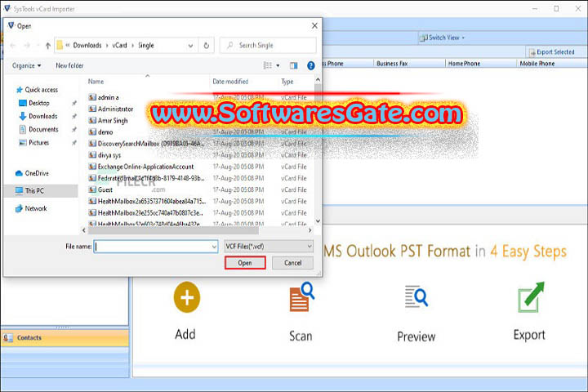Click the Open button
Image resolution: width=588 pixels, height=392 pixels.
point(245,263)
